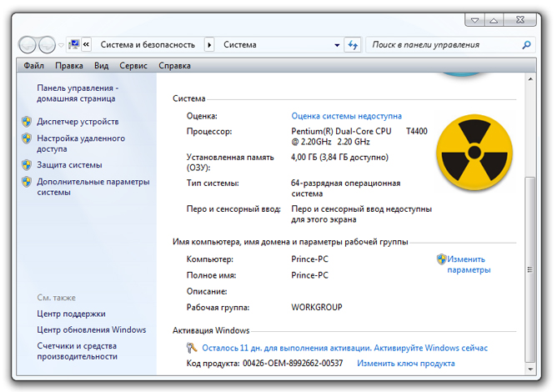Click the Back navigation arrow button
The image size is (557, 392).
click(28, 45)
